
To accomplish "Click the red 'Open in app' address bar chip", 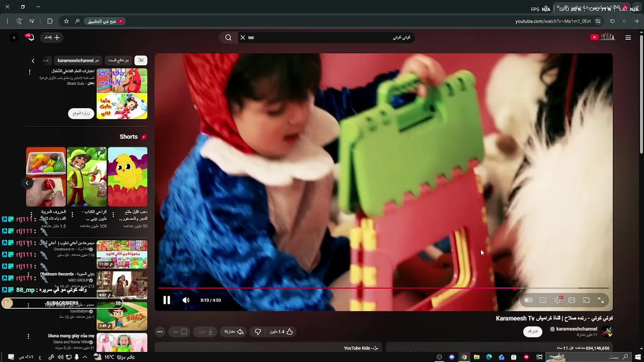I will click(x=105, y=21).
